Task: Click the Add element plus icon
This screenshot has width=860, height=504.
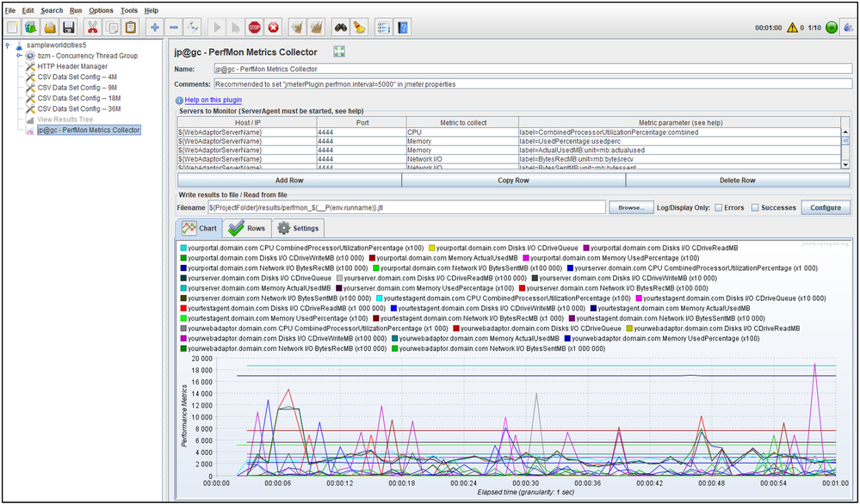Action: tap(155, 28)
